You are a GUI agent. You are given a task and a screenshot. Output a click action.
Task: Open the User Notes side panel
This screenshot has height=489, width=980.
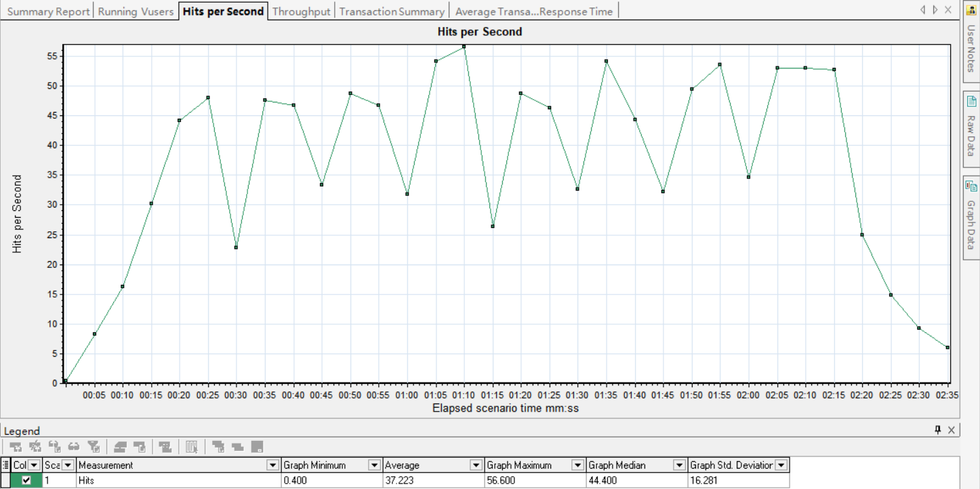click(x=971, y=43)
